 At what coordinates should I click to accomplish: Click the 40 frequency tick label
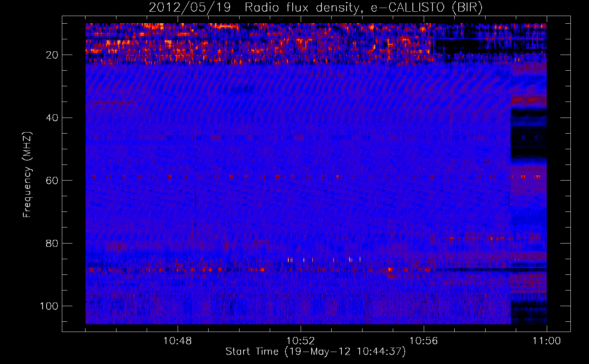[52, 118]
